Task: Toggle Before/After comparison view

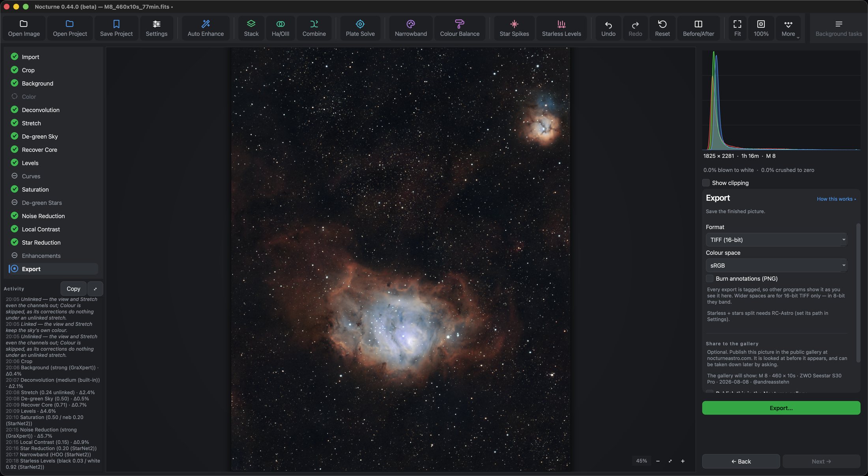Action: pos(698,28)
